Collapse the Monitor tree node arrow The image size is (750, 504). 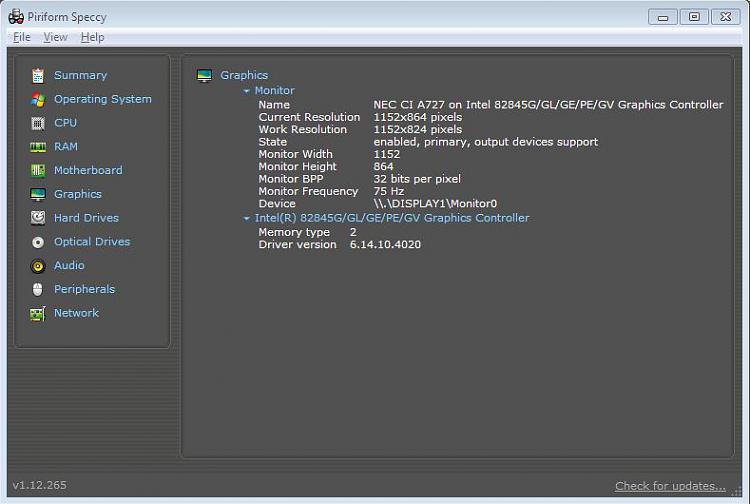pos(246,91)
